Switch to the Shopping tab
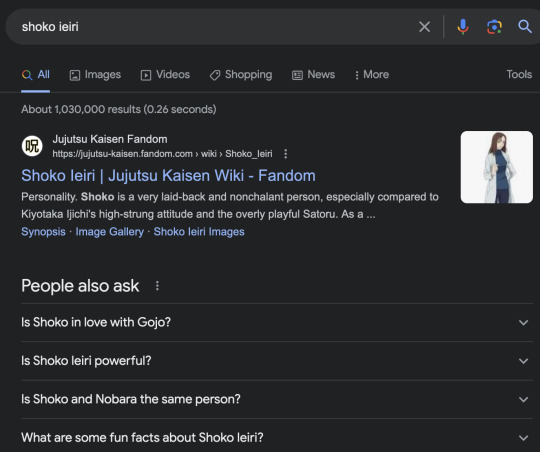 241,75
